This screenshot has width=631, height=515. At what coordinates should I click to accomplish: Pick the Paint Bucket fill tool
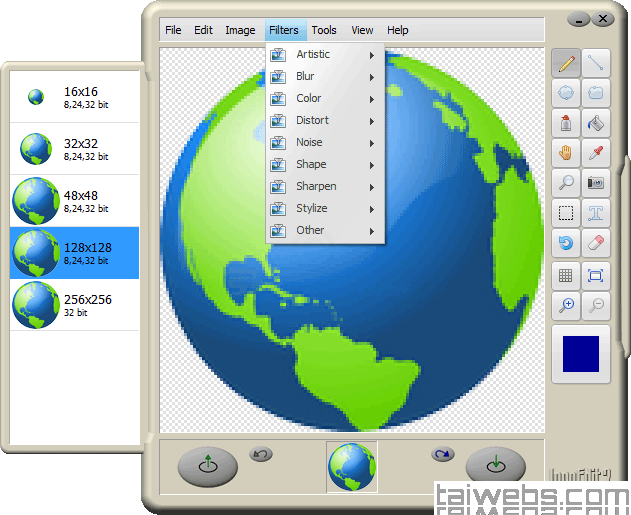coord(596,124)
